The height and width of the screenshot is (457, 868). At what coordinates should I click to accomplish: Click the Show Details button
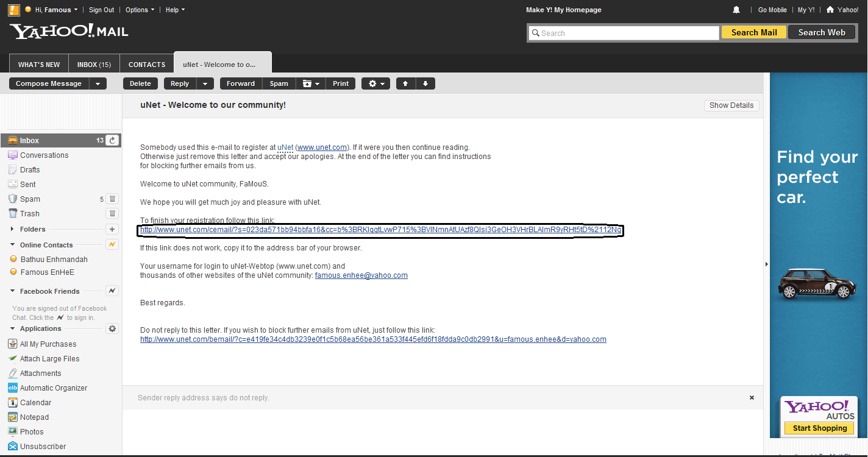731,105
